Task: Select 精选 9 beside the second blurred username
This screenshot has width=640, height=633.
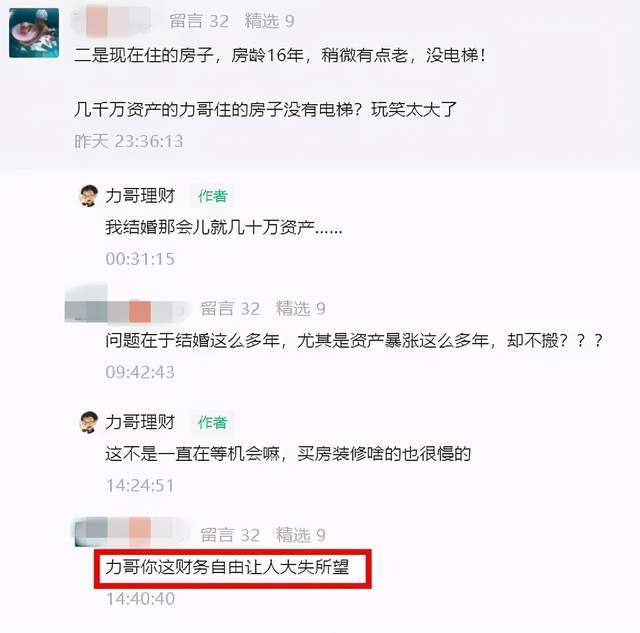Action: point(301,309)
